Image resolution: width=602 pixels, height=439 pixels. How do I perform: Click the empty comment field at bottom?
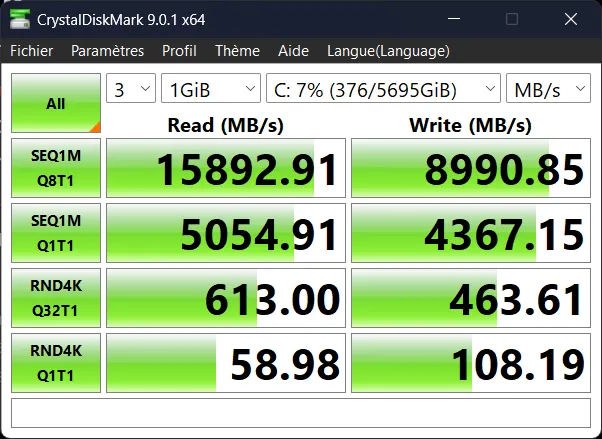point(300,411)
